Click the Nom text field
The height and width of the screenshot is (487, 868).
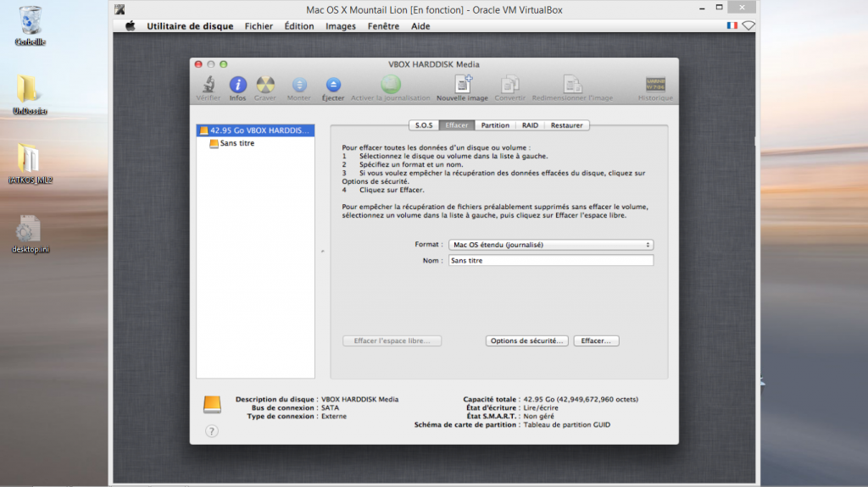551,261
